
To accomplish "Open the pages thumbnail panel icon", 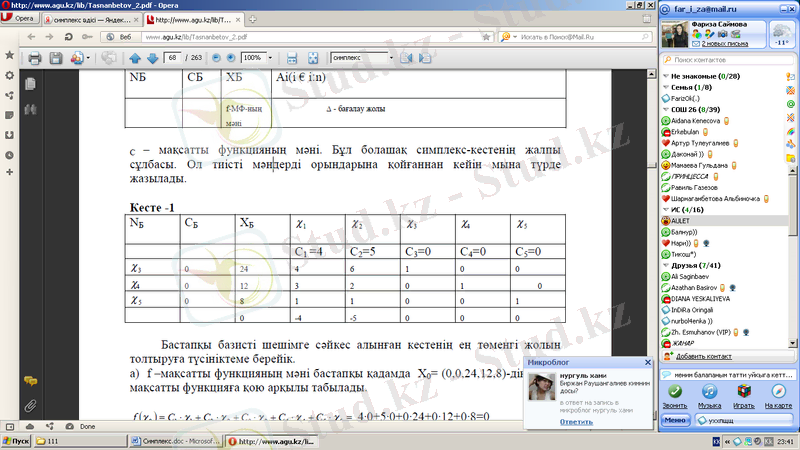I will click(x=30, y=84).
